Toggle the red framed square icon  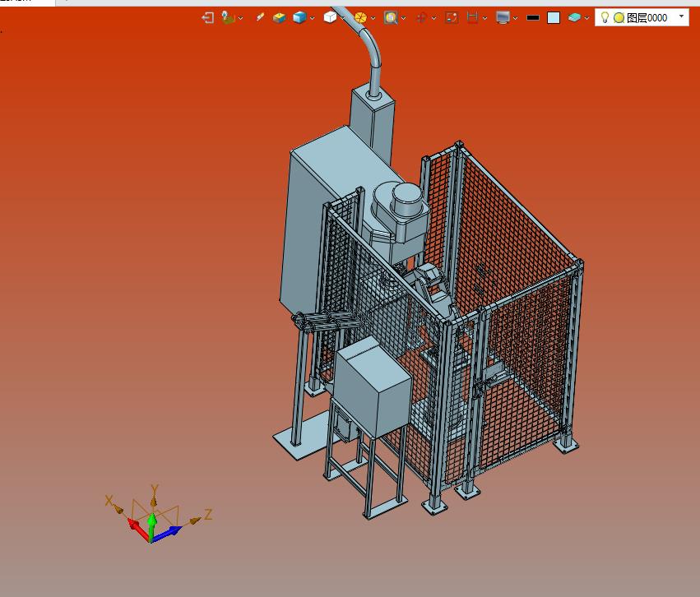click(451, 17)
